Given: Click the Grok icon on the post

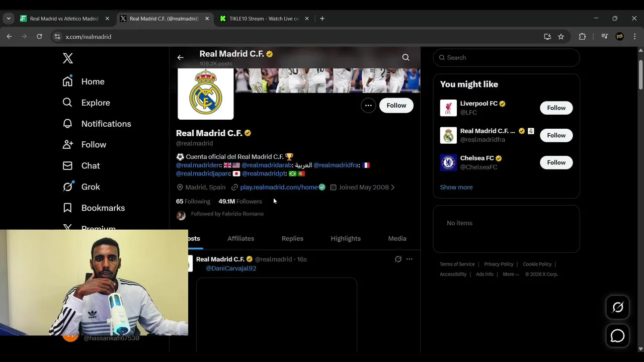Looking at the screenshot, I should (398, 259).
